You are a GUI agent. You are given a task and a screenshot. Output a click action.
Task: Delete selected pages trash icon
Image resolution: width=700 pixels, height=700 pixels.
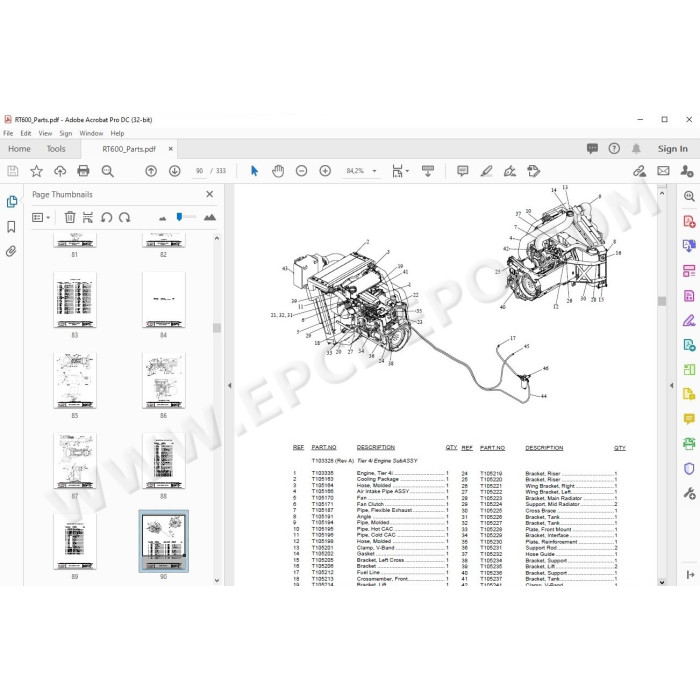pos(70,217)
